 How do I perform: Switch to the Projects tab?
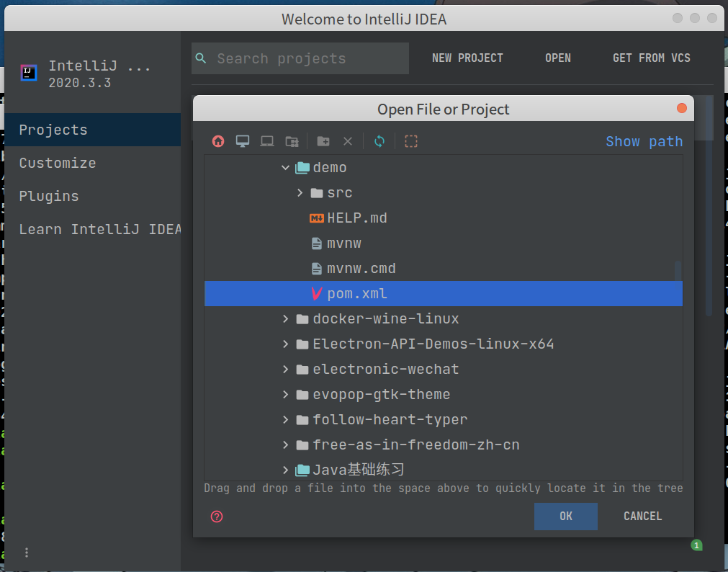click(92, 130)
